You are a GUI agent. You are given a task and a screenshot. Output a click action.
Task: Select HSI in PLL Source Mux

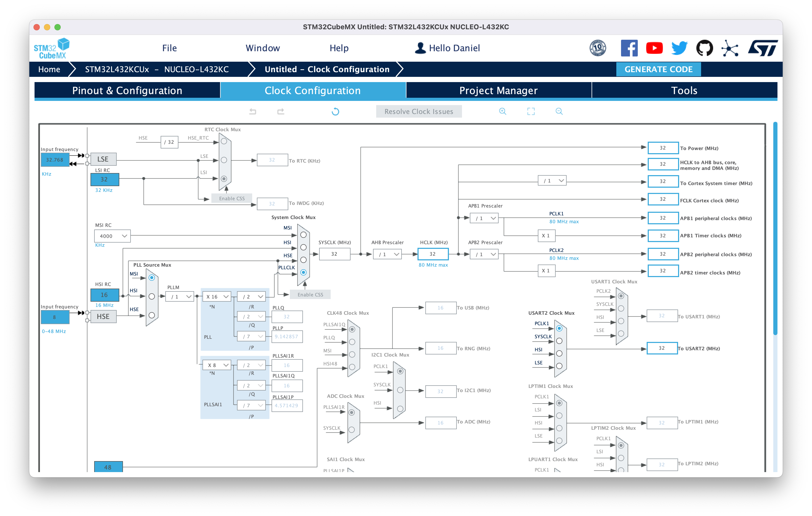point(152,296)
